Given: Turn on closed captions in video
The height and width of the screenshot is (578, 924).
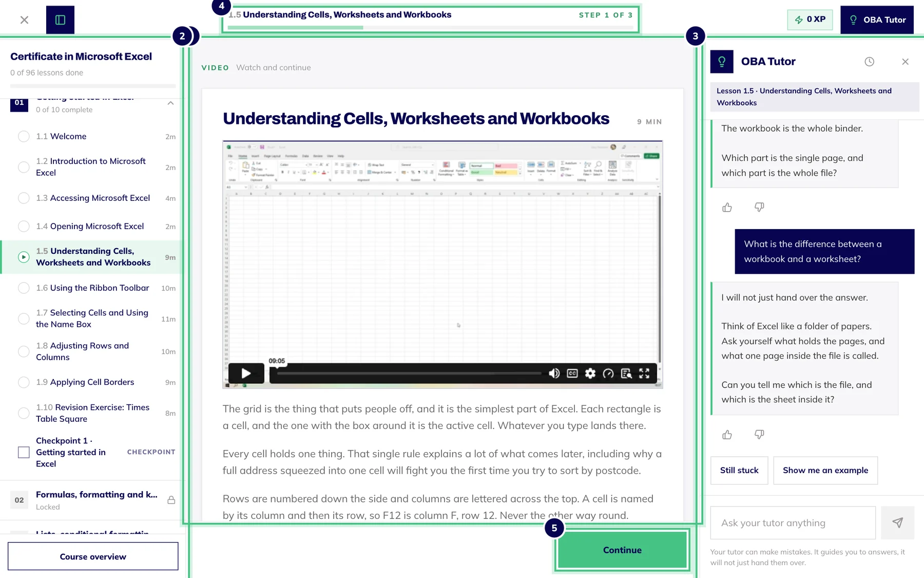Looking at the screenshot, I should tap(572, 374).
